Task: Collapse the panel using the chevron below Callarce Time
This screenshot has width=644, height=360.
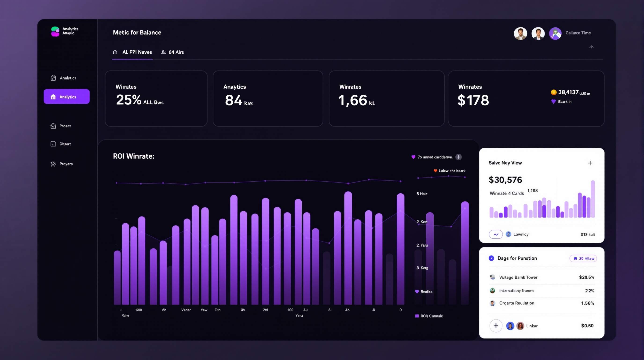Action: tap(592, 47)
